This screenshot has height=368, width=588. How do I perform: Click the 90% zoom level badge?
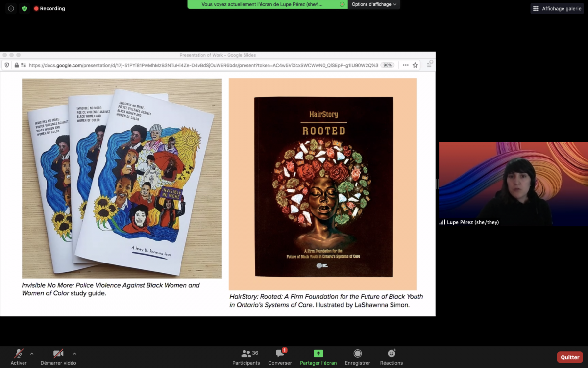388,65
